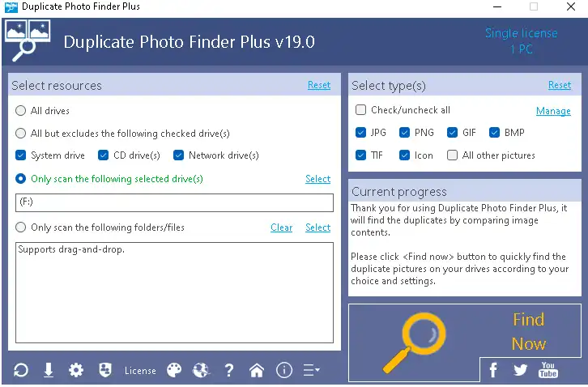Click the selected drives (F:) text field
The image size is (588, 387).
pyautogui.click(x=174, y=202)
